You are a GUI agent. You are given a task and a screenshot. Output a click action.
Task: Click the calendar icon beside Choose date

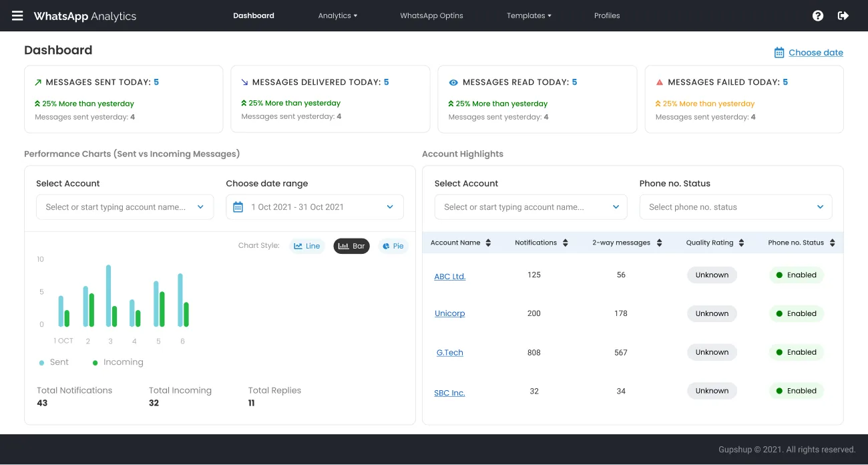[x=779, y=53]
